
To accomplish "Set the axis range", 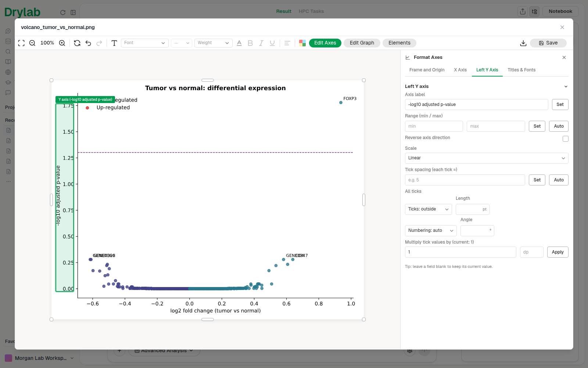I will click(537, 126).
